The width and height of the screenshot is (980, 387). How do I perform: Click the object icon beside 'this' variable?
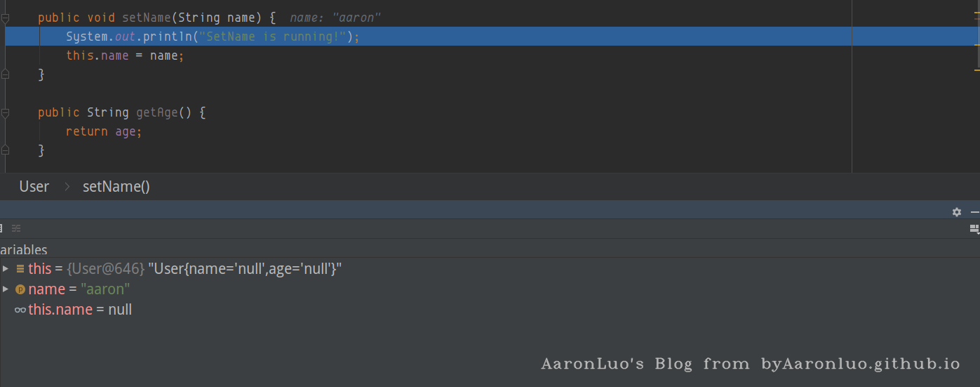click(20, 268)
